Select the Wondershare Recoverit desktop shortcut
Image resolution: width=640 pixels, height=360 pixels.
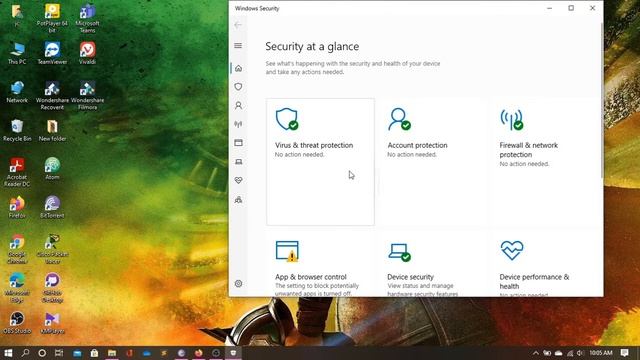[52, 95]
